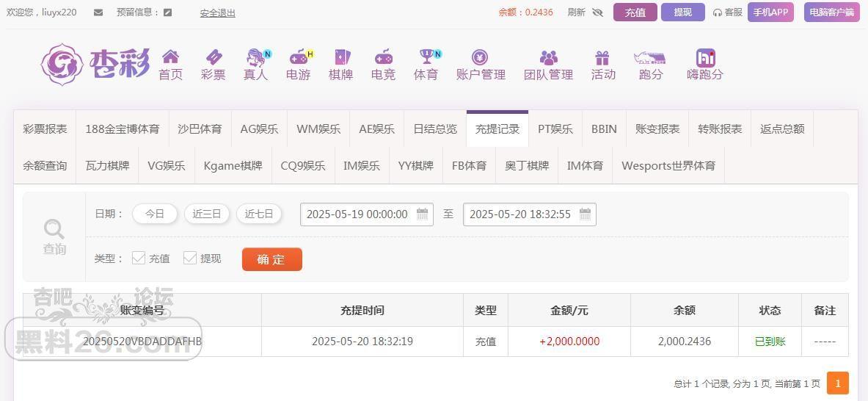The height and width of the screenshot is (401, 868).
Task: Open the 体育 trophy icon
Action: (427, 56)
